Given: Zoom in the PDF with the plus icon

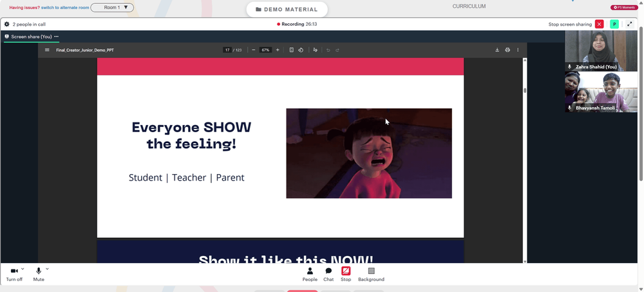Looking at the screenshot, I should 278,50.
